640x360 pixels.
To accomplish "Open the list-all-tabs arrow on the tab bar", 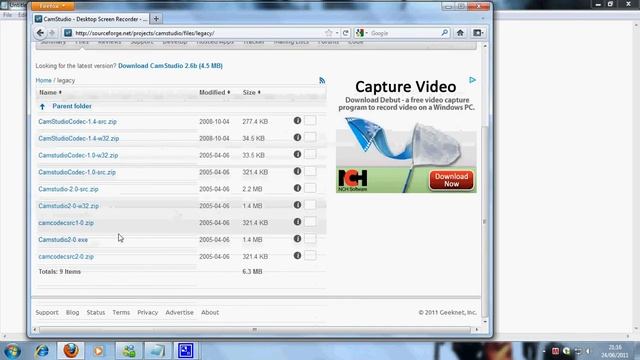I will click(483, 19).
